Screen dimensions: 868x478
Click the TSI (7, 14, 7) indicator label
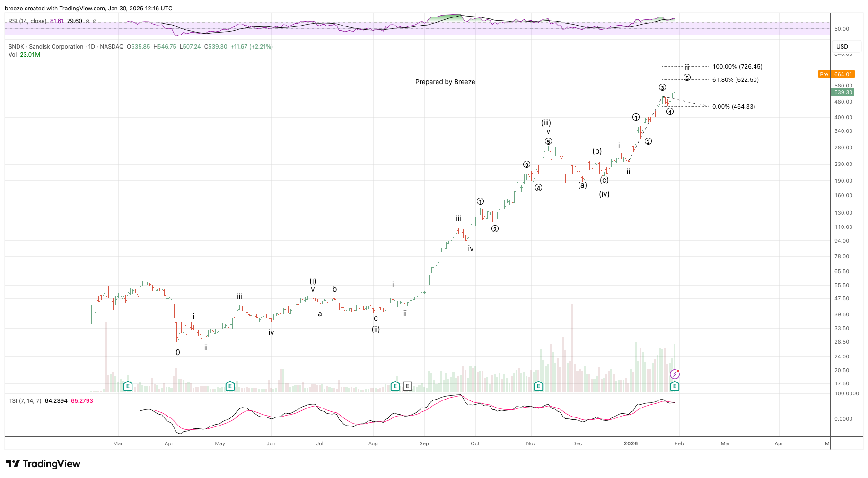coord(25,401)
